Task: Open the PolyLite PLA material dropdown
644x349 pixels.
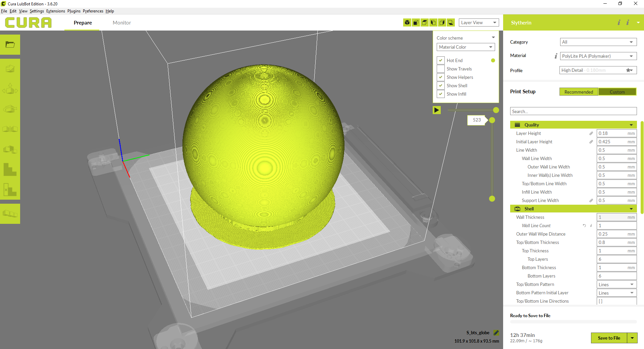Action: 598,56
